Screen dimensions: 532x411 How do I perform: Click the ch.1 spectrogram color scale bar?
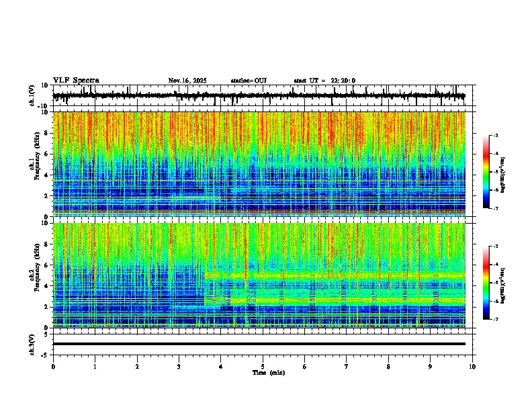coord(486,172)
